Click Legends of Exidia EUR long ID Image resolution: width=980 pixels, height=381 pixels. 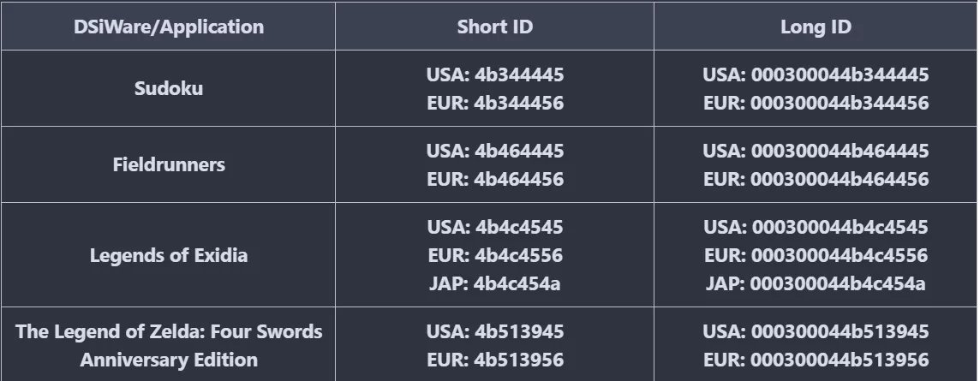[x=815, y=255]
